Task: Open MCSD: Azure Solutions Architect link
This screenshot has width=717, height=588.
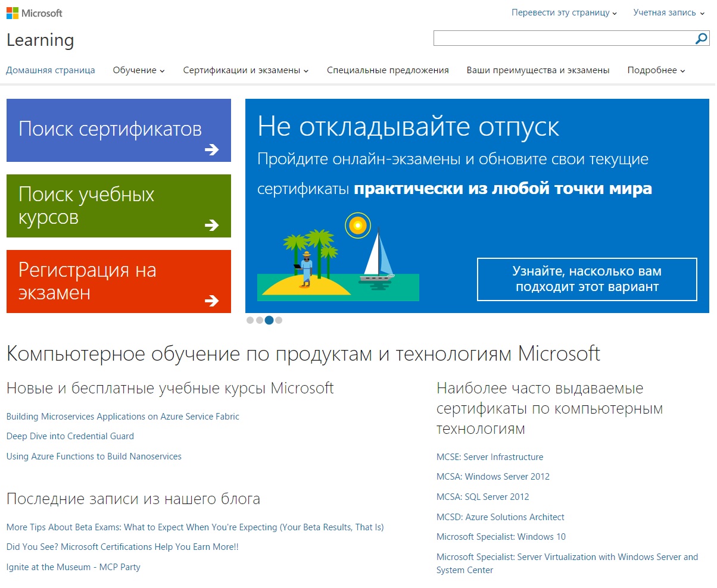Action: coord(500,517)
